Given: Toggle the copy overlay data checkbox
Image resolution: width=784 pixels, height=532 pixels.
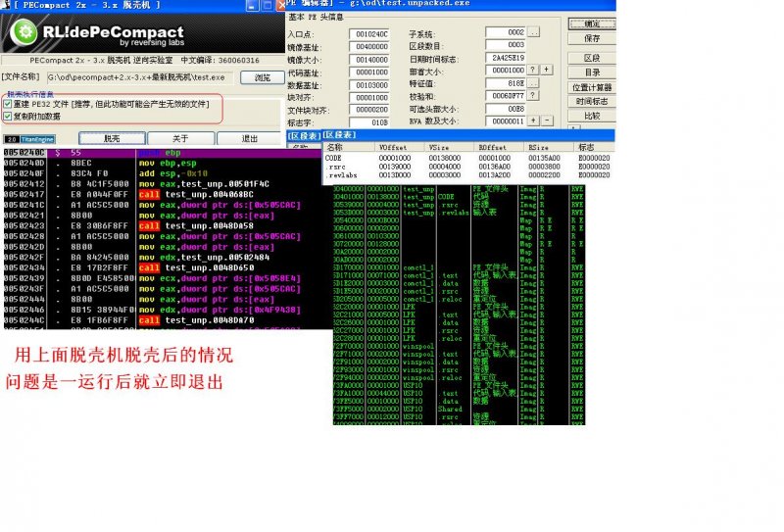Looking at the screenshot, I should (8, 117).
